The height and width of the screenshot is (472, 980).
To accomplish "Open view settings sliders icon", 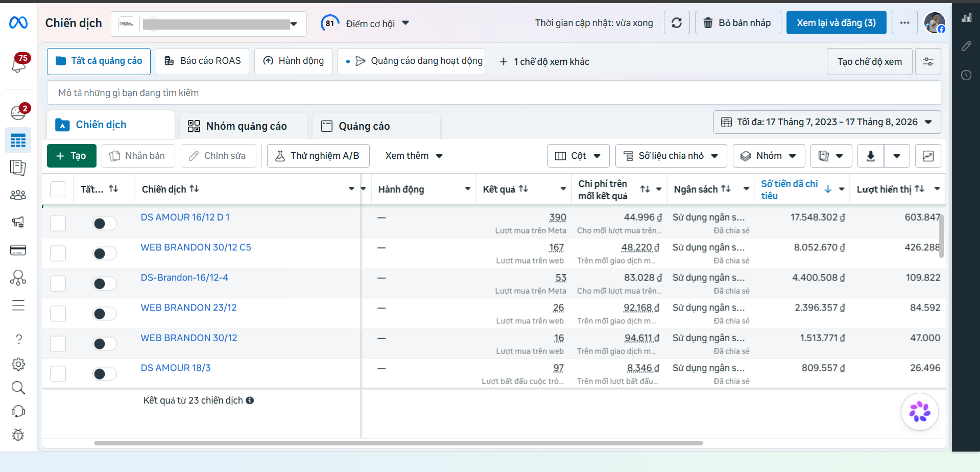I will pyautogui.click(x=928, y=62).
